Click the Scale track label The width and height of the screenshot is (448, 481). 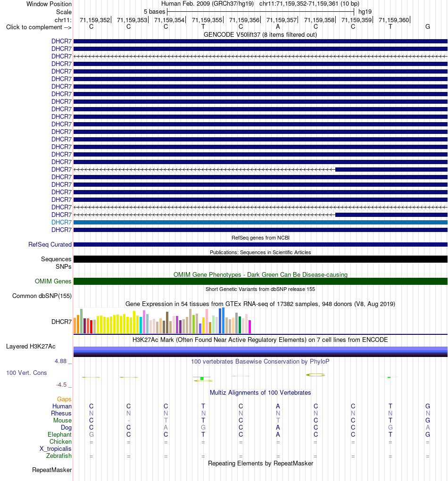(x=64, y=12)
